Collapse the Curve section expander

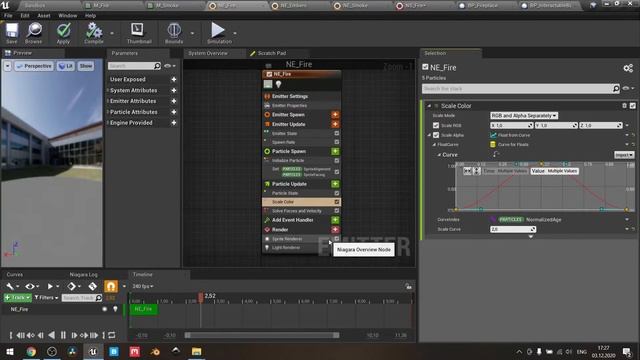pyautogui.click(x=439, y=155)
